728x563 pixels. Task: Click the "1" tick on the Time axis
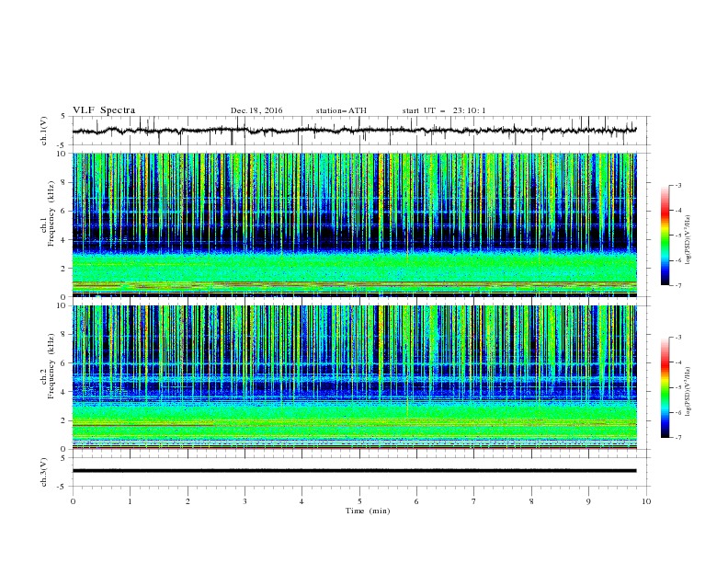(x=131, y=501)
